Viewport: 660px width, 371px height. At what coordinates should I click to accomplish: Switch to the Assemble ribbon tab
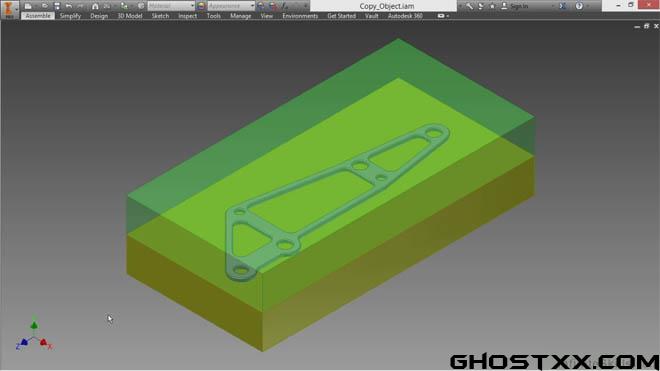point(38,16)
